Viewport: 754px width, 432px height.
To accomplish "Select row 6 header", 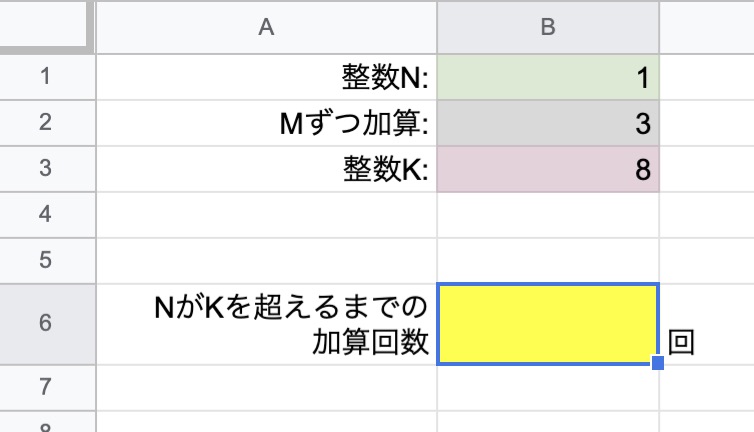I will tap(47, 324).
